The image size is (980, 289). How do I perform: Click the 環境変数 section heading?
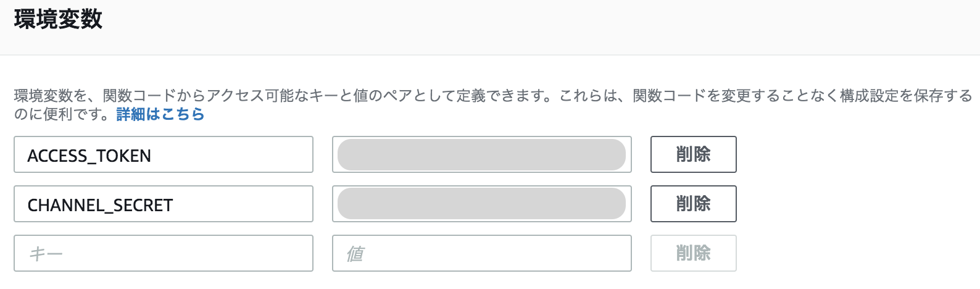click(58, 19)
